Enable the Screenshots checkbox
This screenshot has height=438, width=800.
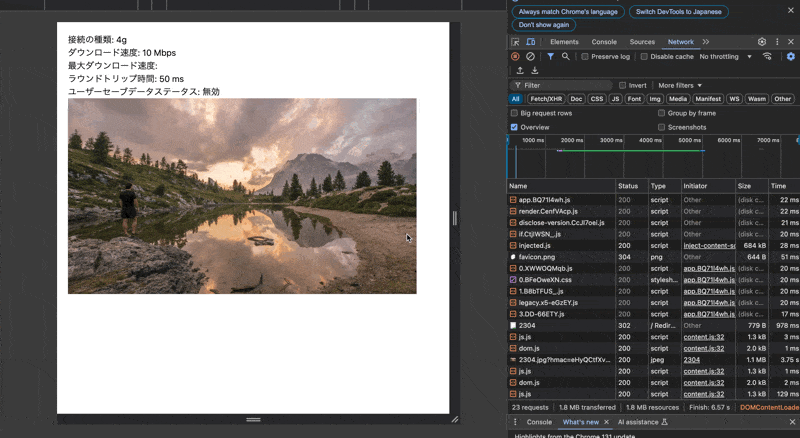coord(661,127)
